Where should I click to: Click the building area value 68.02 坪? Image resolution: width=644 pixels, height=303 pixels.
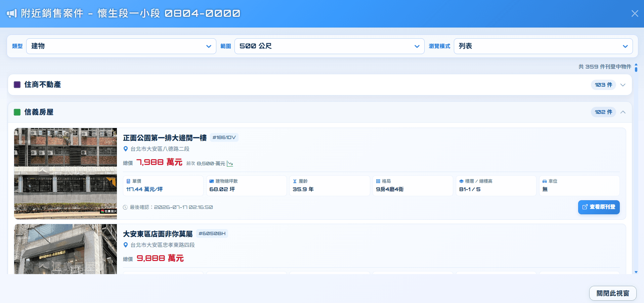click(222, 189)
